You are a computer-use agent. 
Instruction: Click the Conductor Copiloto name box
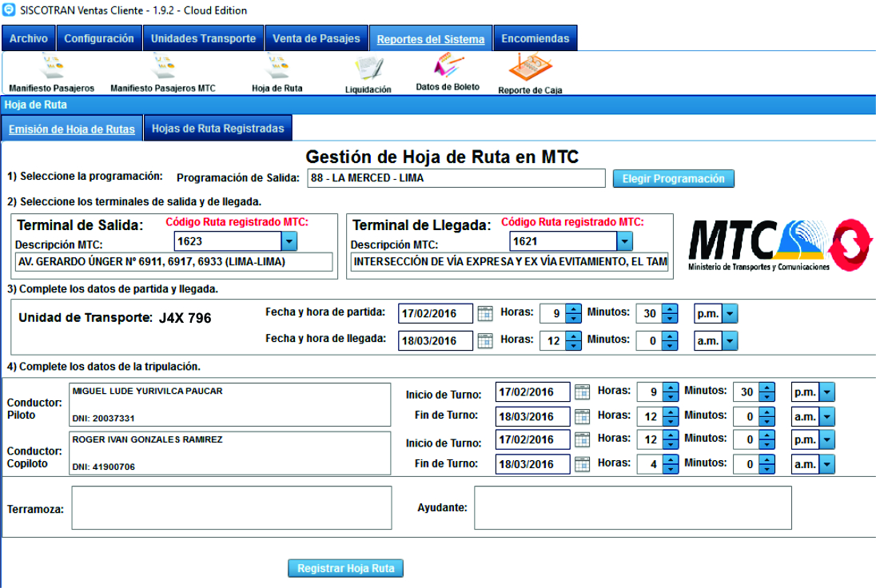point(229,453)
